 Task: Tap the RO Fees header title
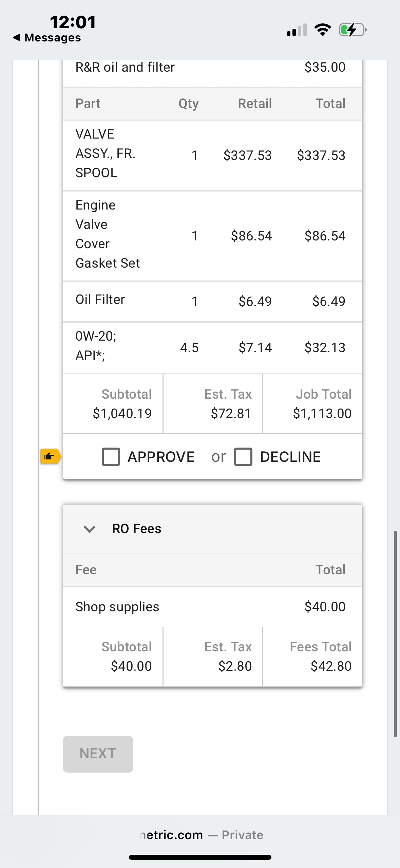coord(137,529)
